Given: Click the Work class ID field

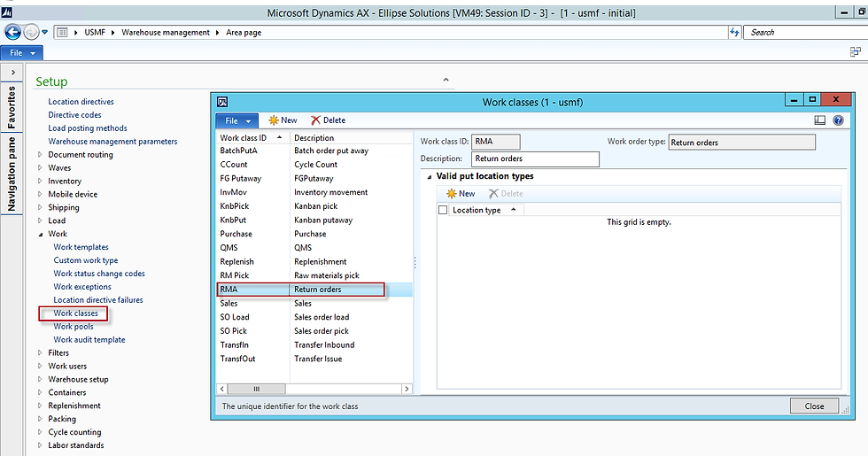Looking at the screenshot, I should [x=496, y=142].
